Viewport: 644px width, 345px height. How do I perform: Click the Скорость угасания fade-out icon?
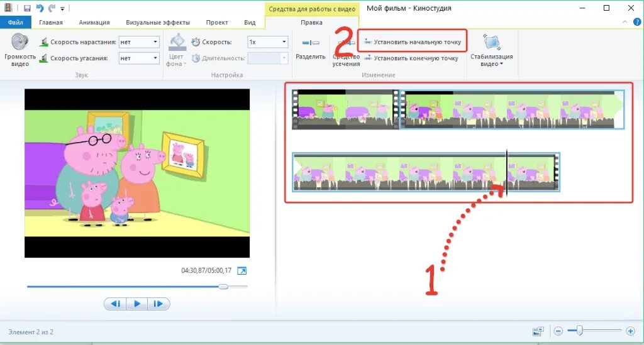pos(43,58)
